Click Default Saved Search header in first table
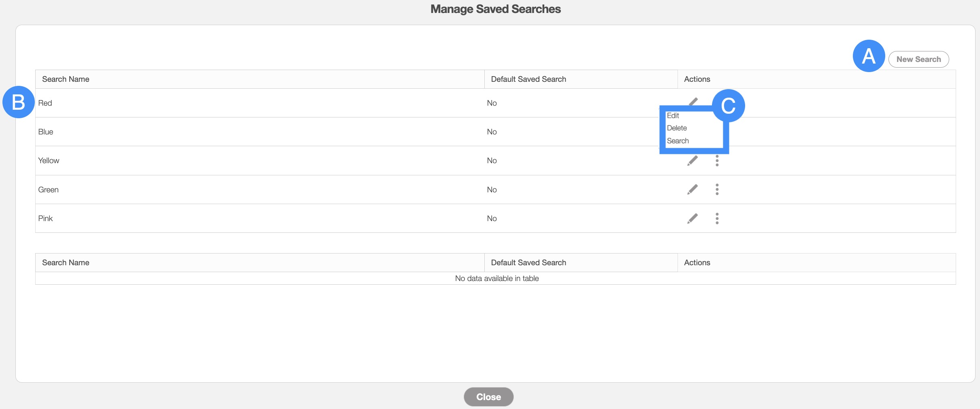The image size is (980, 409). pos(528,79)
